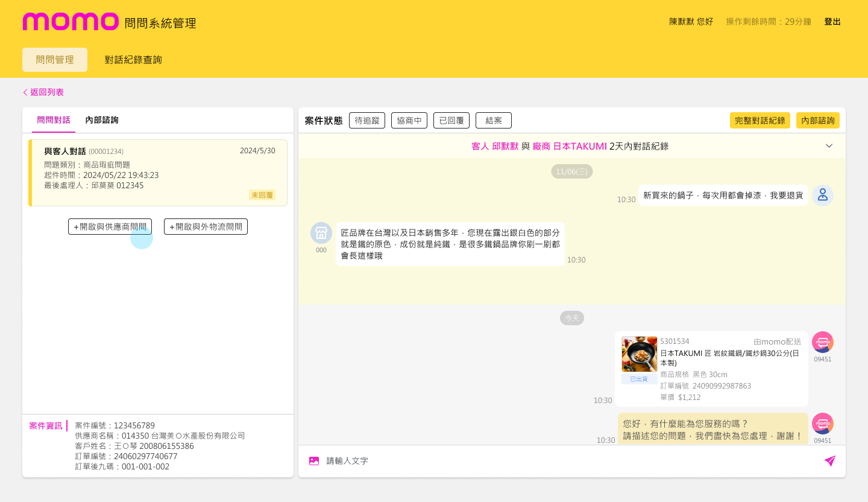This screenshot has width=868, height=502.
Task: Click greeting bubble 您好，有什麼能為您服務的嗎
Action: click(713, 429)
